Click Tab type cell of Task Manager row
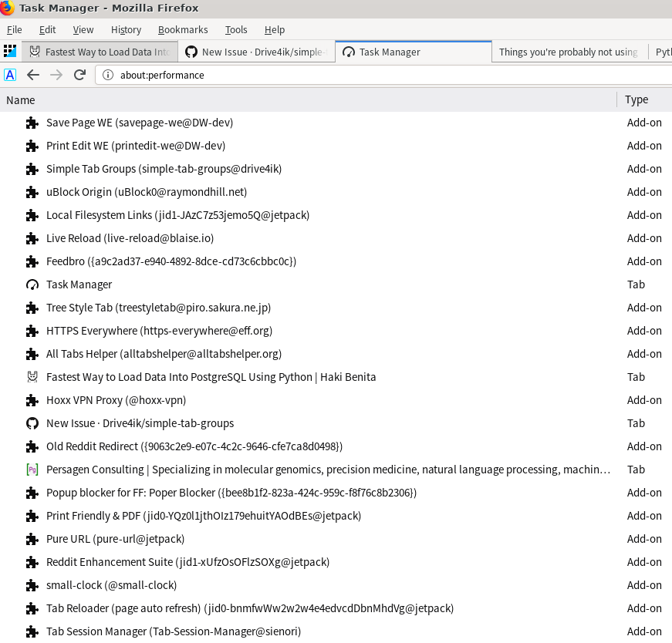 coord(636,284)
